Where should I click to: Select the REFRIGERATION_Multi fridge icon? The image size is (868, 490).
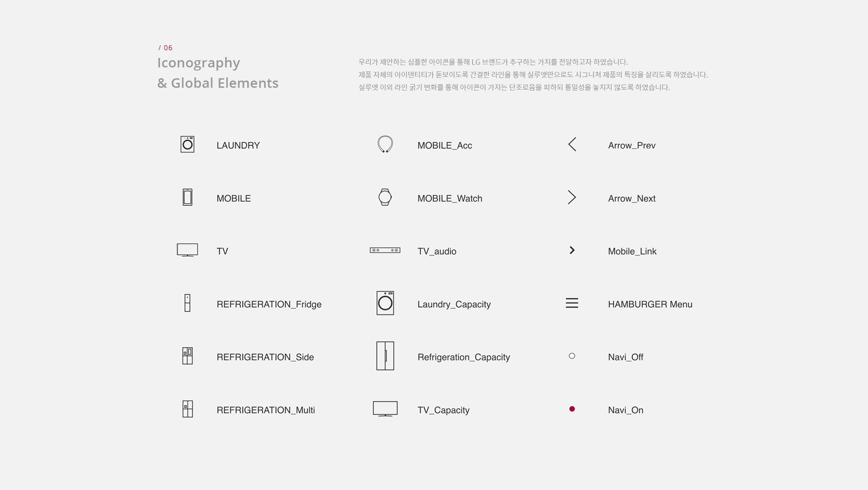pos(187,409)
